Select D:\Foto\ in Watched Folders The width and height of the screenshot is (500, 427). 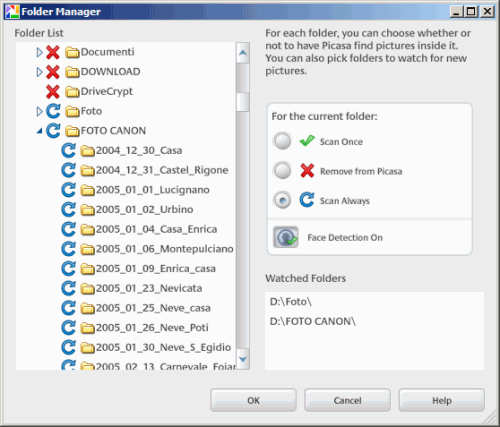tap(291, 302)
